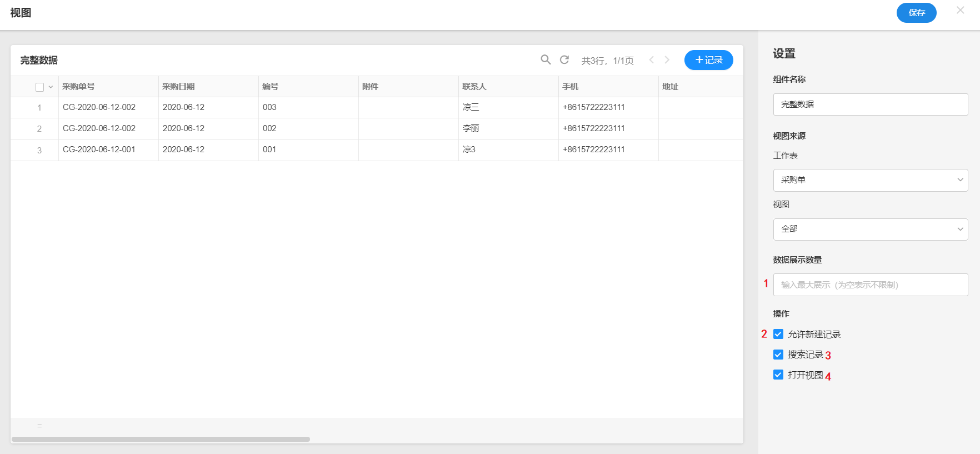The height and width of the screenshot is (454, 980).
Task: Uncheck 搜索记录 option
Action: 778,355
